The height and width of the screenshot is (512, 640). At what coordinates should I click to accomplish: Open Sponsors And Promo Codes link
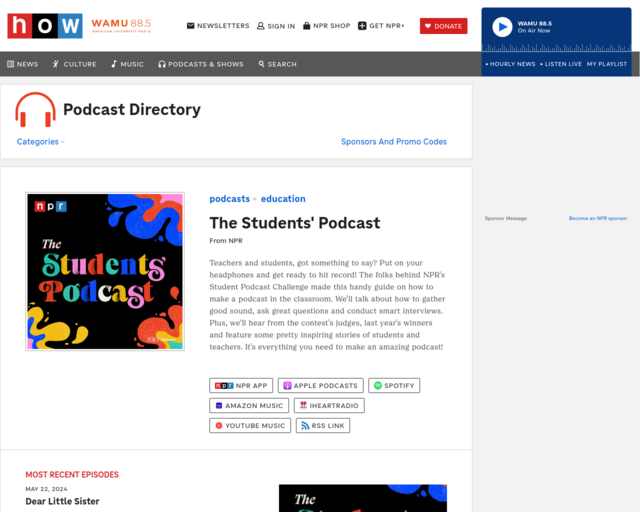394,142
